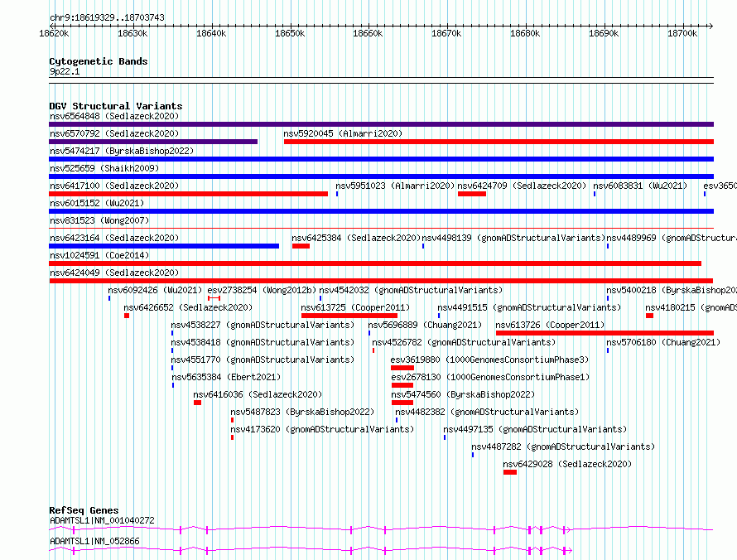737x560 pixels.
Task: Click the nsv6417100 (Sedlazeck2020) label
Action: pos(114,186)
